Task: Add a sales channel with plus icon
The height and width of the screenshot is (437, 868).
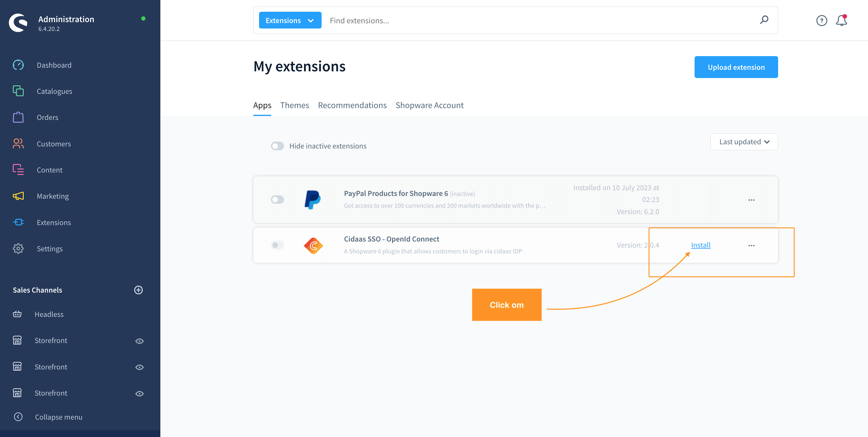Action: [139, 290]
